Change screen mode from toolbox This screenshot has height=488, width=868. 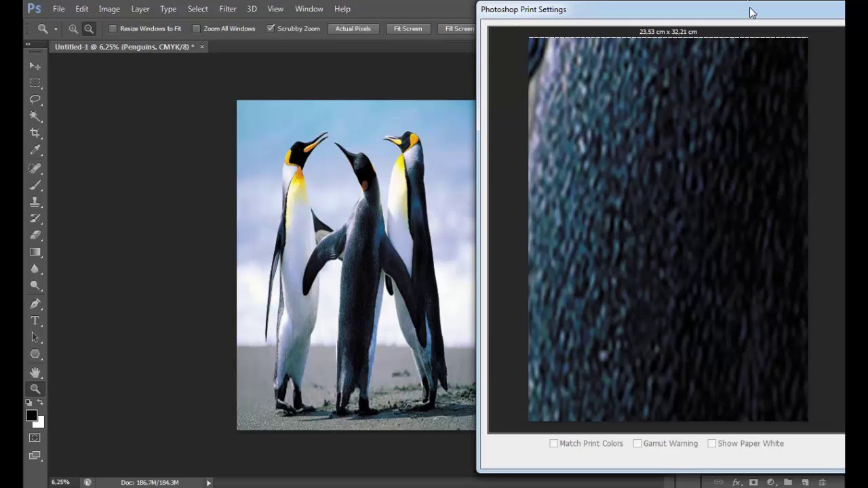pyautogui.click(x=35, y=455)
